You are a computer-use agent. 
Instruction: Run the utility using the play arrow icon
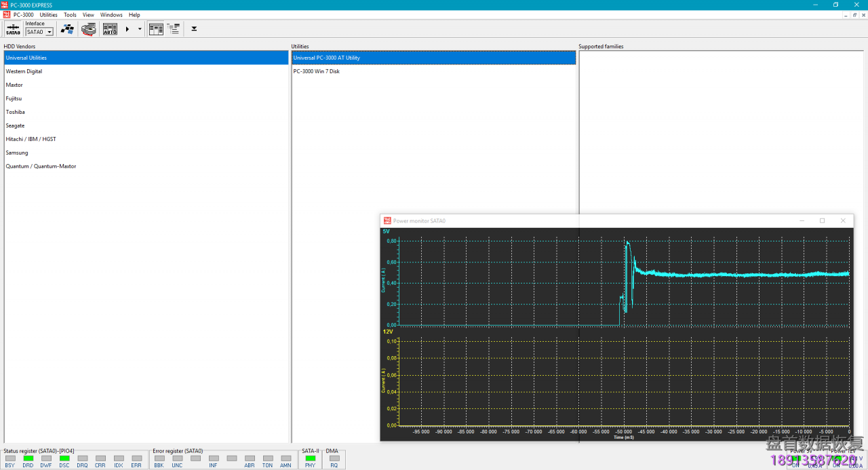126,28
